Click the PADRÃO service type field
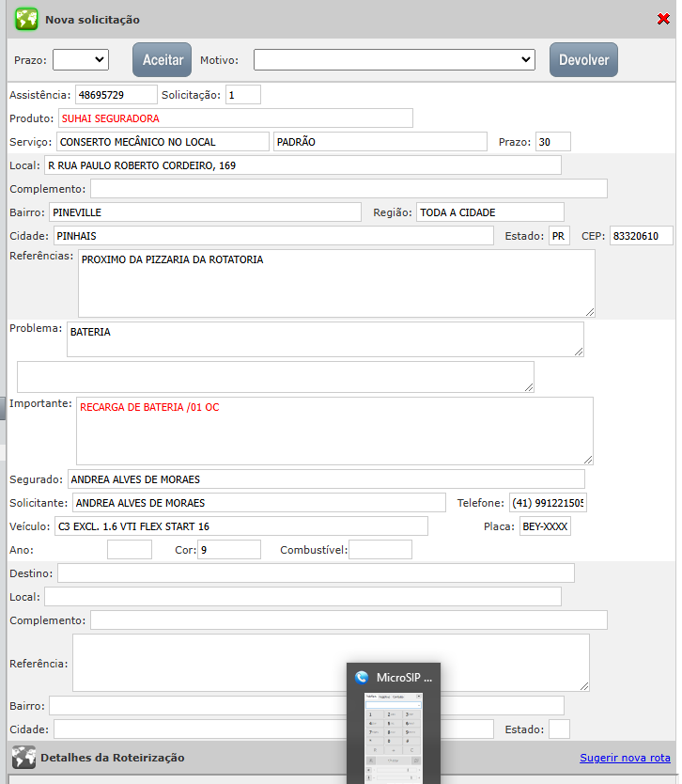Image resolution: width=682 pixels, height=784 pixels. pyautogui.click(x=380, y=142)
